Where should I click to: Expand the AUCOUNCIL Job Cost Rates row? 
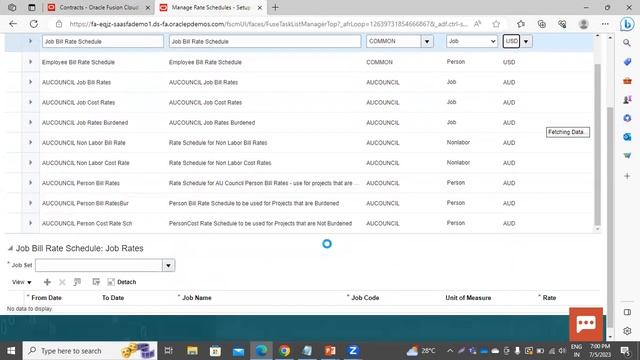tap(30, 102)
